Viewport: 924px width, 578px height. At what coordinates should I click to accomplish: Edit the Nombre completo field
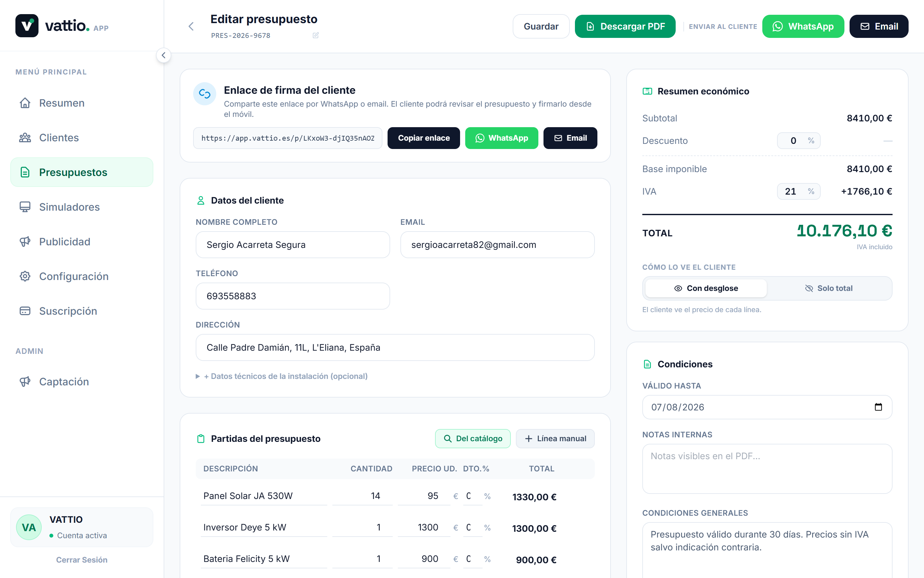293,245
